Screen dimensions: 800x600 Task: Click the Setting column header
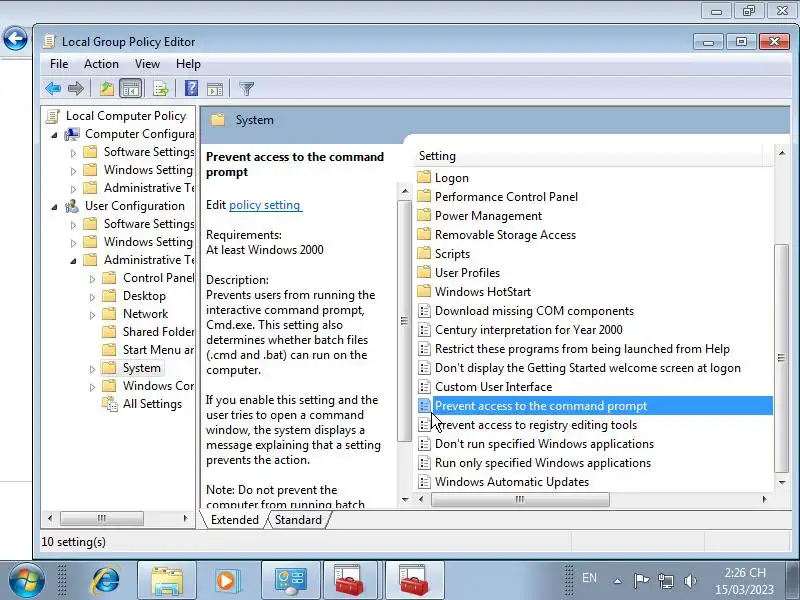click(x=587, y=156)
